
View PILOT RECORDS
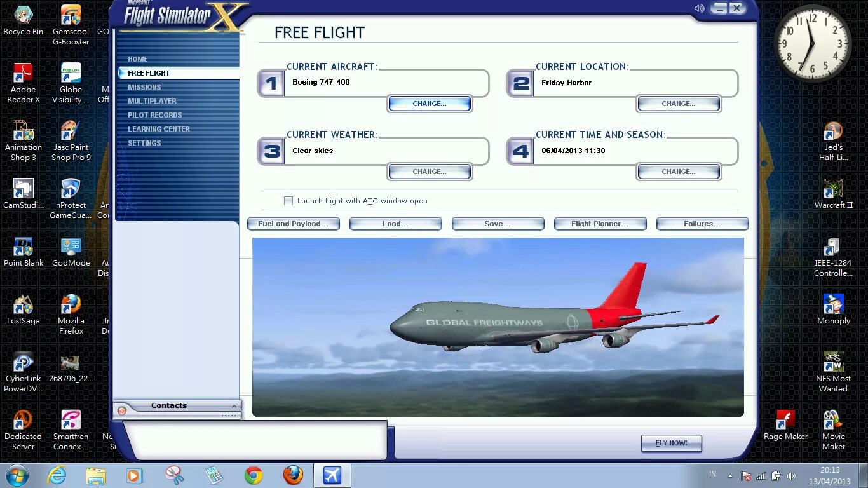(x=154, y=115)
